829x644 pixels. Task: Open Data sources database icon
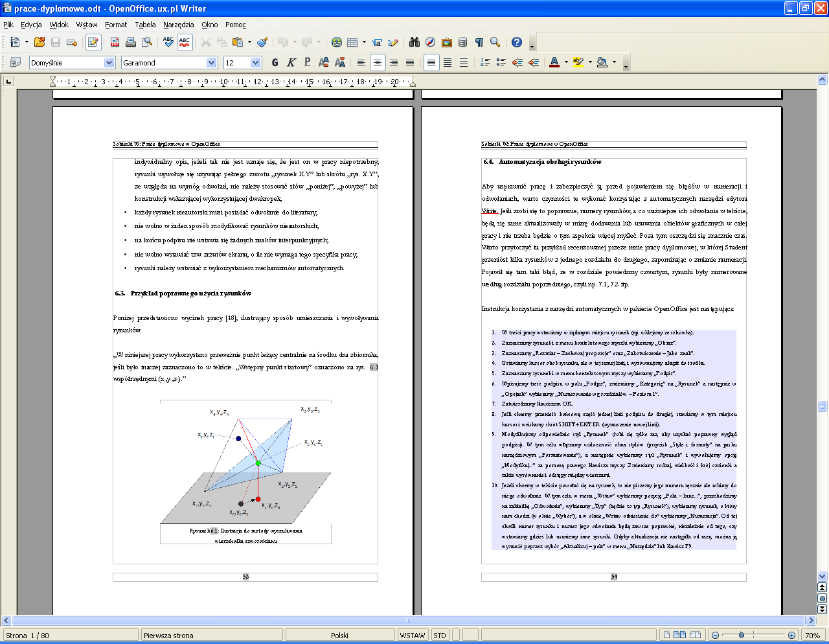pos(463,42)
